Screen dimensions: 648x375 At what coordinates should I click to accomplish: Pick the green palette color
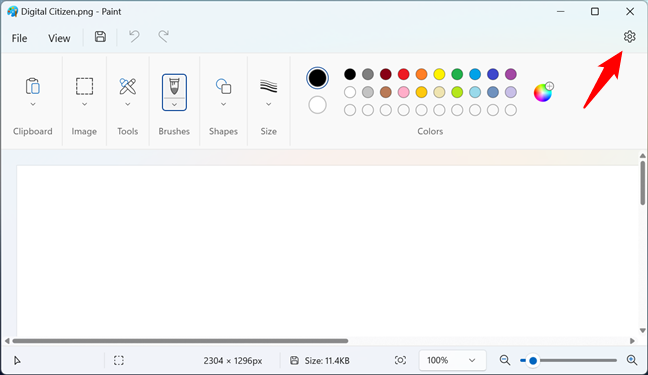click(x=457, y=74)
